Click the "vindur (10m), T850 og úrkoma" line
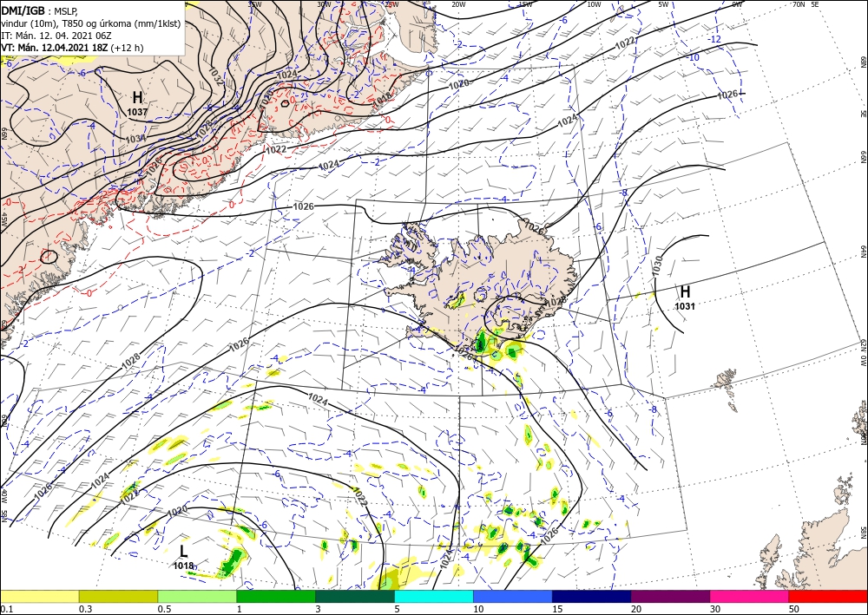 tap(90, 23)
